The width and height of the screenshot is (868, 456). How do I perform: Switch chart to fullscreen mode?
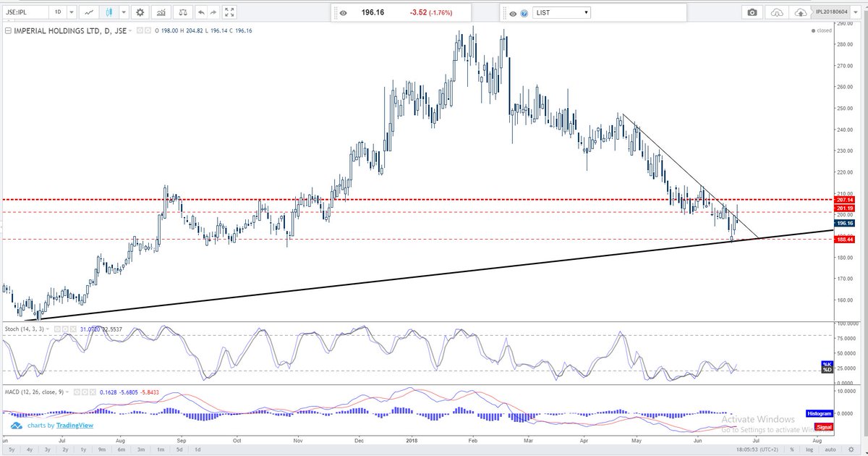(x=230, y=12)
